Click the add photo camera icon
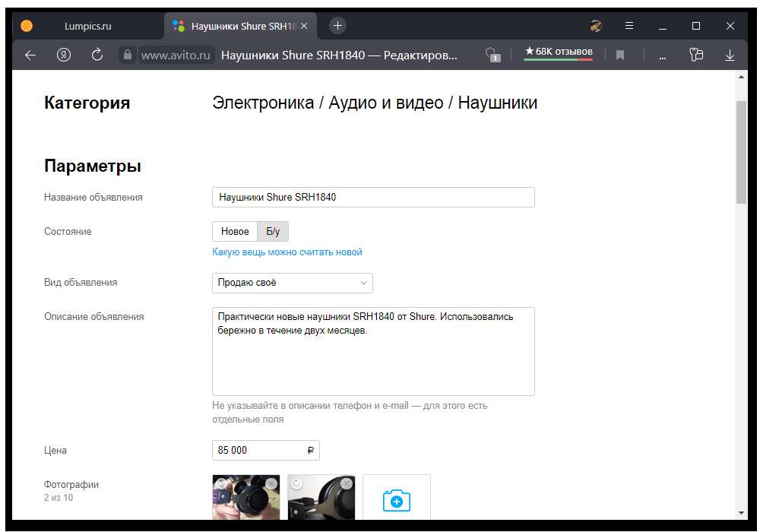 point(396,499)
